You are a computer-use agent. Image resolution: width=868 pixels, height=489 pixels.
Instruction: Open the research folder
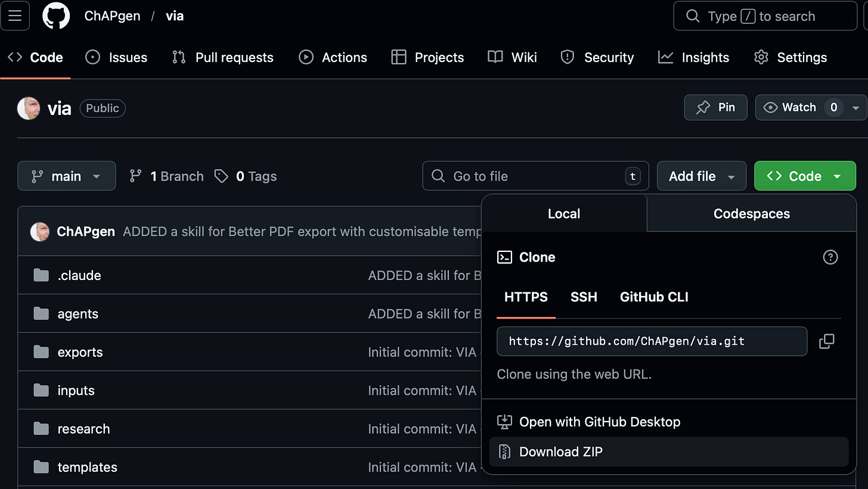[83, 429]
